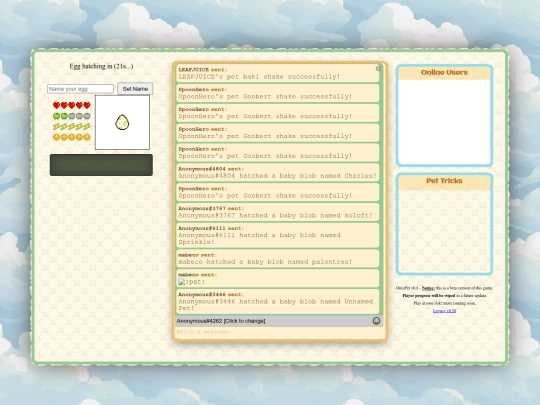Click the broken image icon before :pat:

point(181,282)
